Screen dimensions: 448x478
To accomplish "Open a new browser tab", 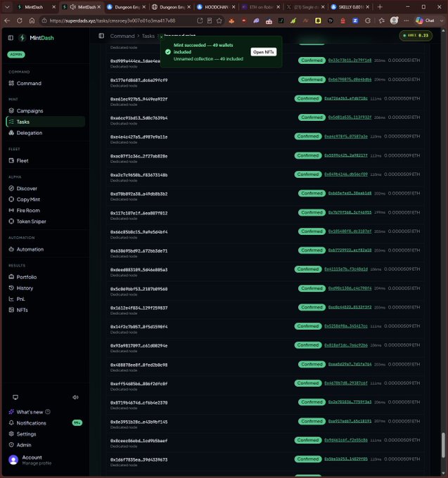I will coord(380,7).
